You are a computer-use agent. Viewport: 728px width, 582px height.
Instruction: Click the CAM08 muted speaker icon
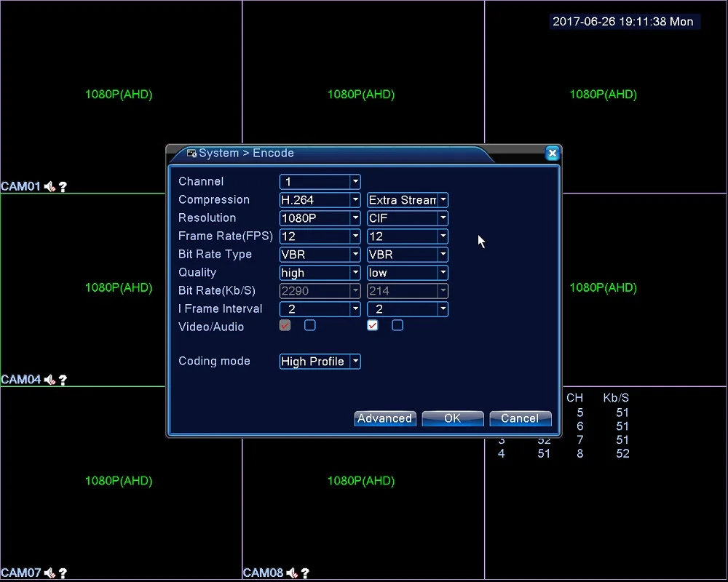click(x=292, y=573)
